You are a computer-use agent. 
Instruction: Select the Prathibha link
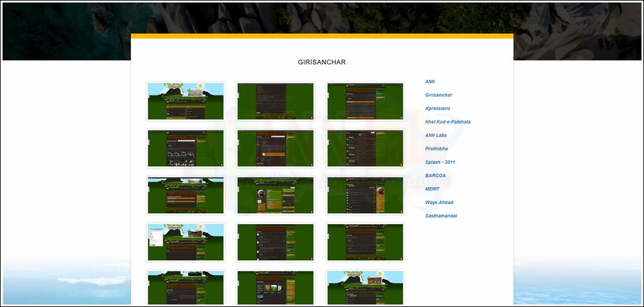(436, 149)
